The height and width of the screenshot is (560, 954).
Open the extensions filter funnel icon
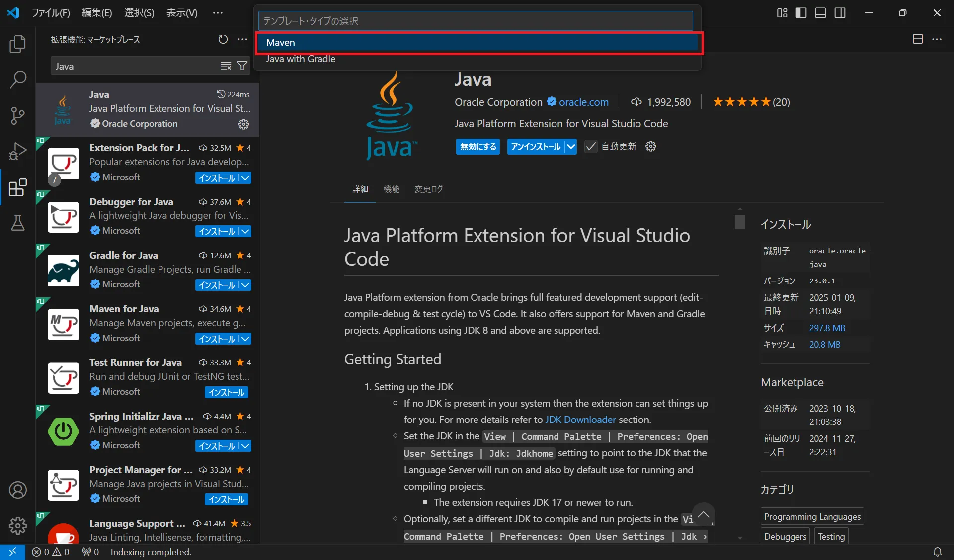click(242, 66)
